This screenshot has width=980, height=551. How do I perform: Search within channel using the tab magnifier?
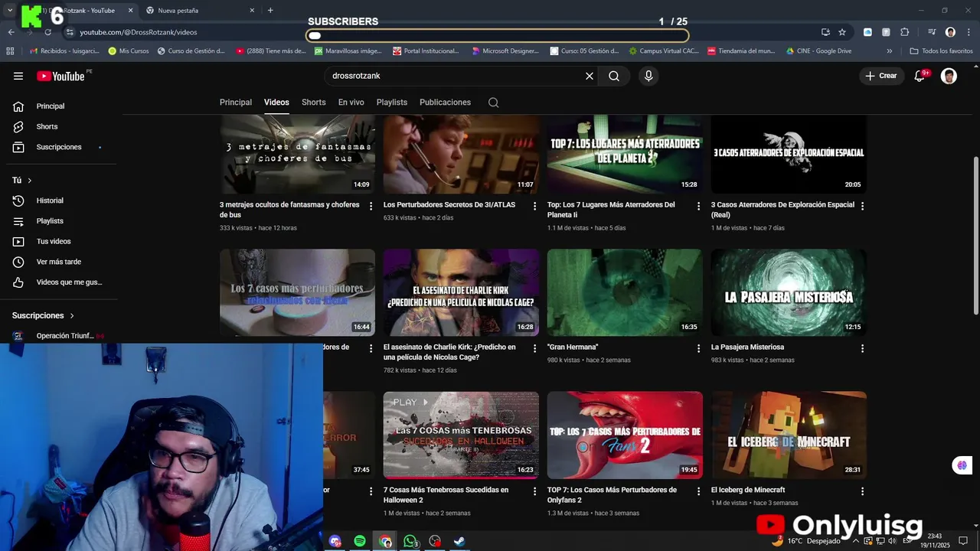click(x=494, y=103)
